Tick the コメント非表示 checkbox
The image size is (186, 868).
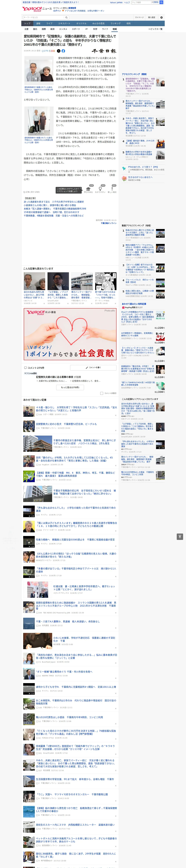click(x=102, y=393)
